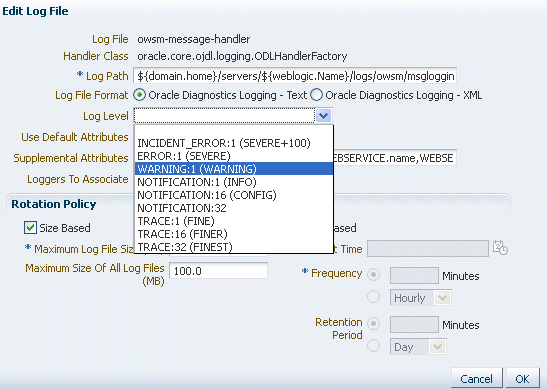The height and width of the screenshot is (390, 547).
Task: Select Oracle Diagnostics Logging - XML format
Action: (316, 95)
